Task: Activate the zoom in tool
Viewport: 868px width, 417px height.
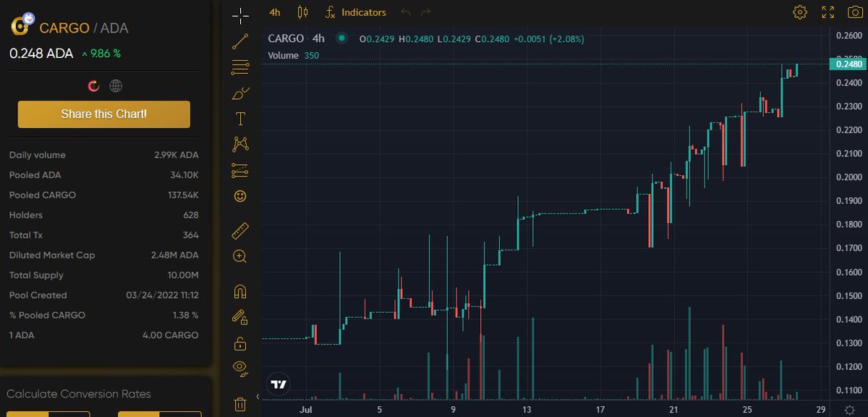Action: tap(240, 256)
